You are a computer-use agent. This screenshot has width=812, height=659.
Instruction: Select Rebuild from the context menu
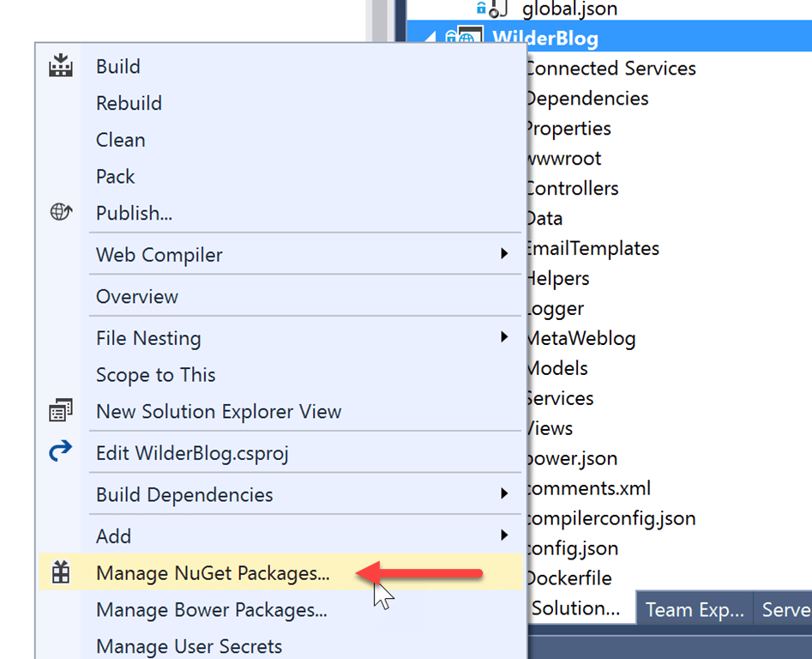click(x=129, y=103)
